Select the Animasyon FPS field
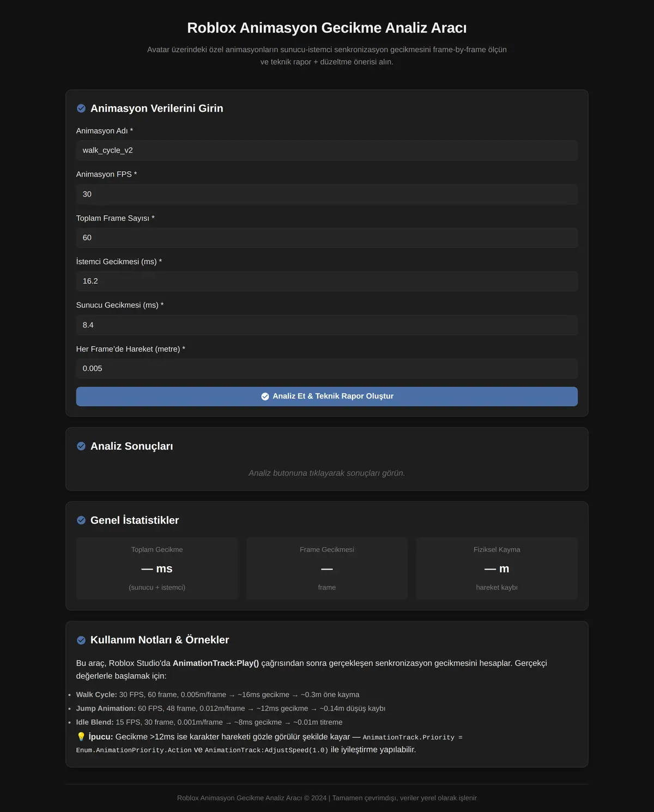The height and width of the screenshot is (812, 654). pos(327,194)
